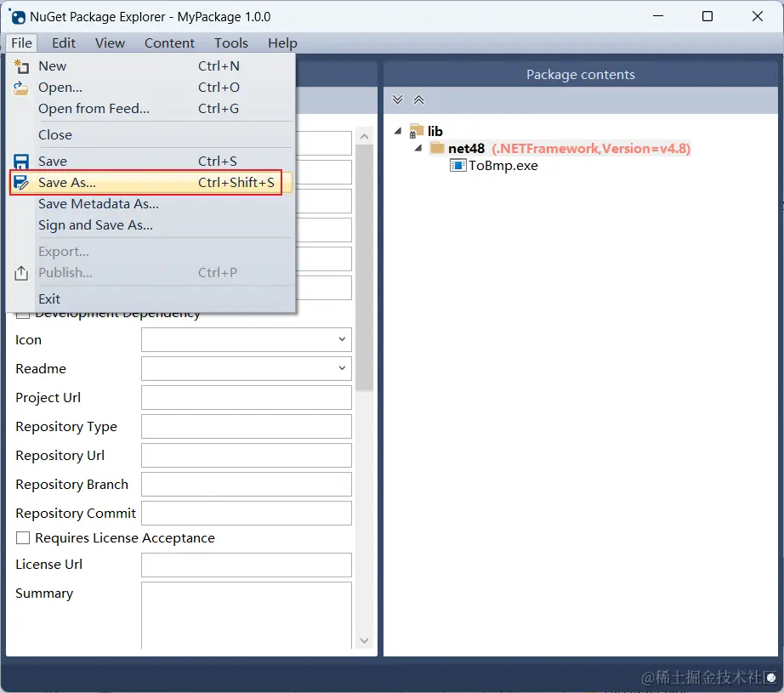
Task: Open the Help menu
Action: point(282,43)
